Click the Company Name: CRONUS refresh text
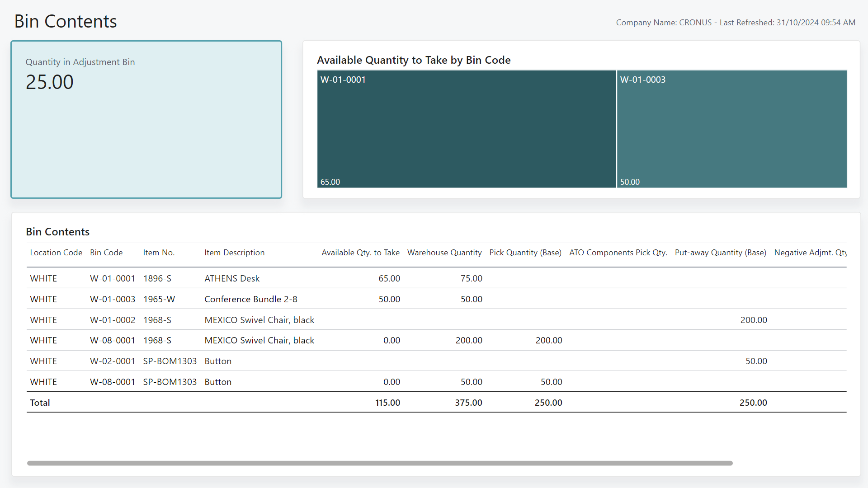 pos(735,22)
